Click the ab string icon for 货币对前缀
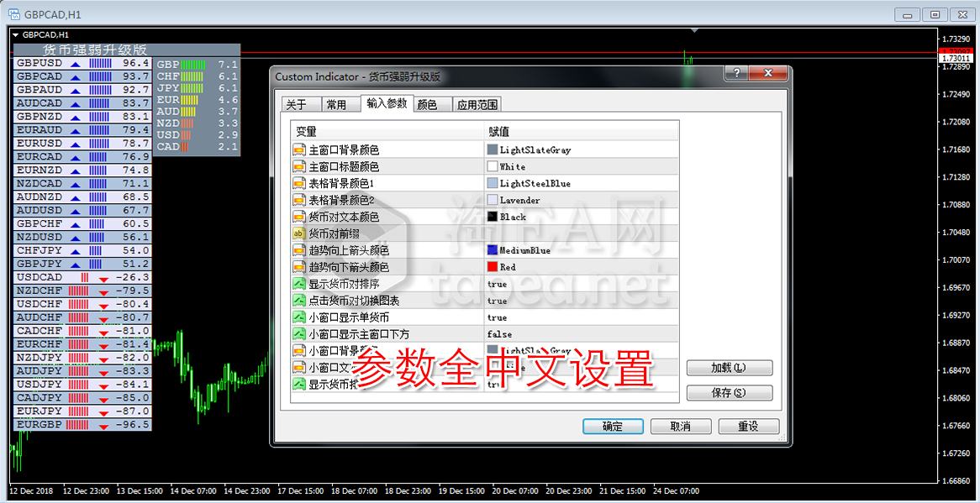 click(298, 234)
